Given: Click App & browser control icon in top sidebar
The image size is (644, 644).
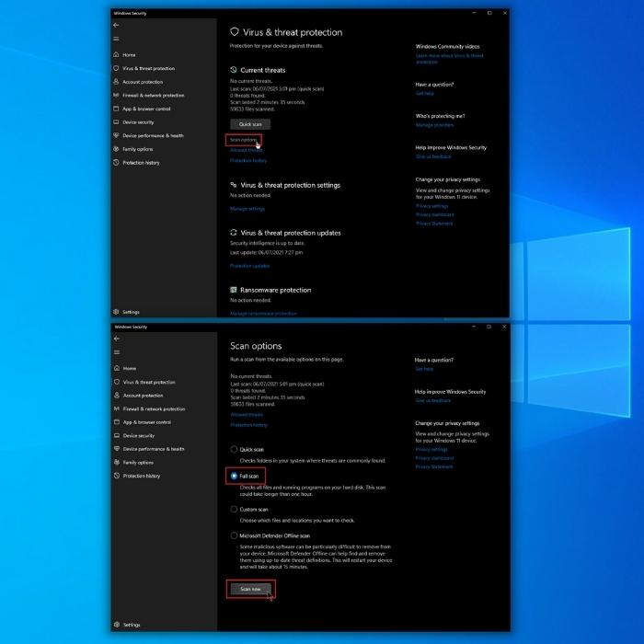Looking at the screenshot, I should click(116, 109).
